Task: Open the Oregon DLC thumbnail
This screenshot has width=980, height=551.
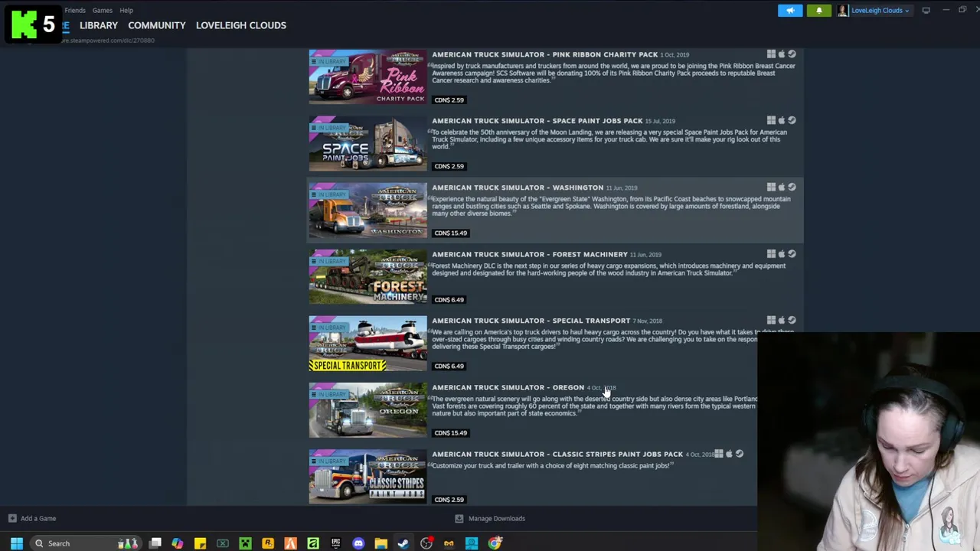Action: [x=368, y=409]
